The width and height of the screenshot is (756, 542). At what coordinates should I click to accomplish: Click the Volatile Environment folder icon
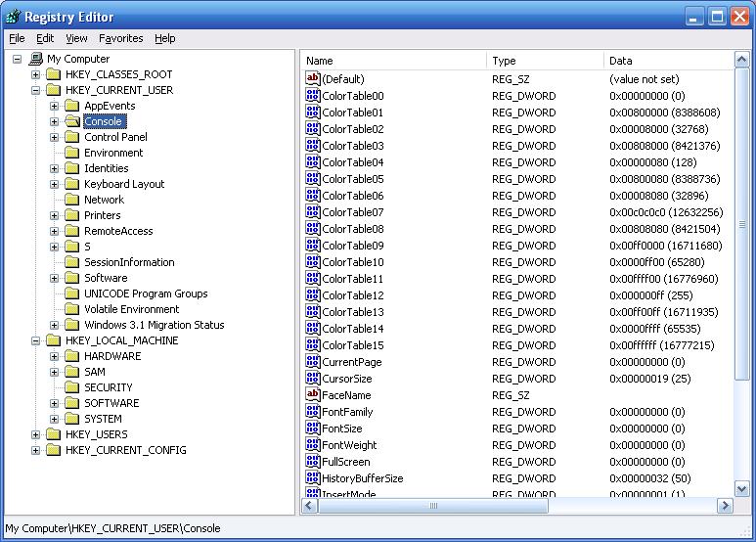pos(71,308)
